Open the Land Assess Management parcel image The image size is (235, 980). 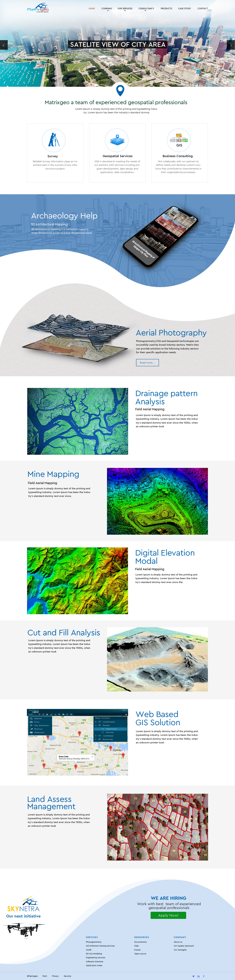[157, 827]
